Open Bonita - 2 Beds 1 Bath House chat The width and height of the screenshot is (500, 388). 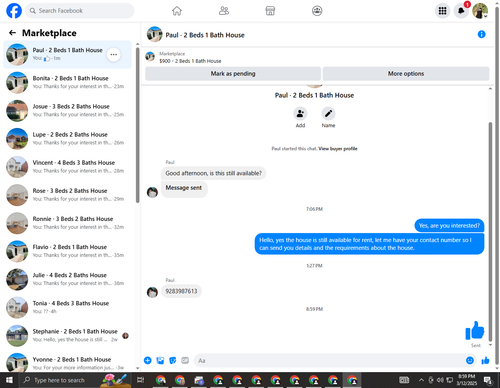(67, 82)
